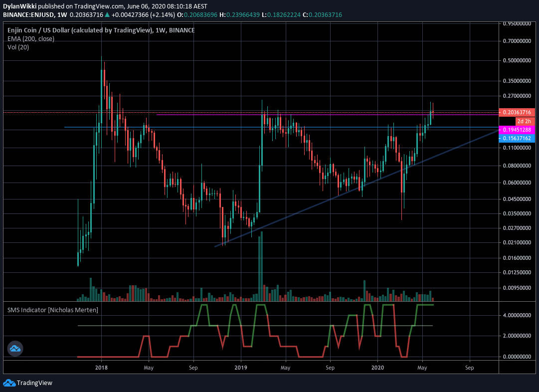This screenshot has width=539, height=392.
Task: Click the EMA (200, close) indicator legend
Action: (x=31, y=38)
